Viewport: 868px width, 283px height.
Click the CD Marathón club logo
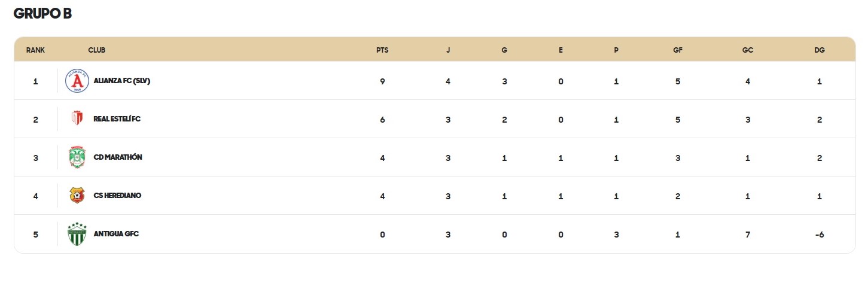(x=77, y=157)
